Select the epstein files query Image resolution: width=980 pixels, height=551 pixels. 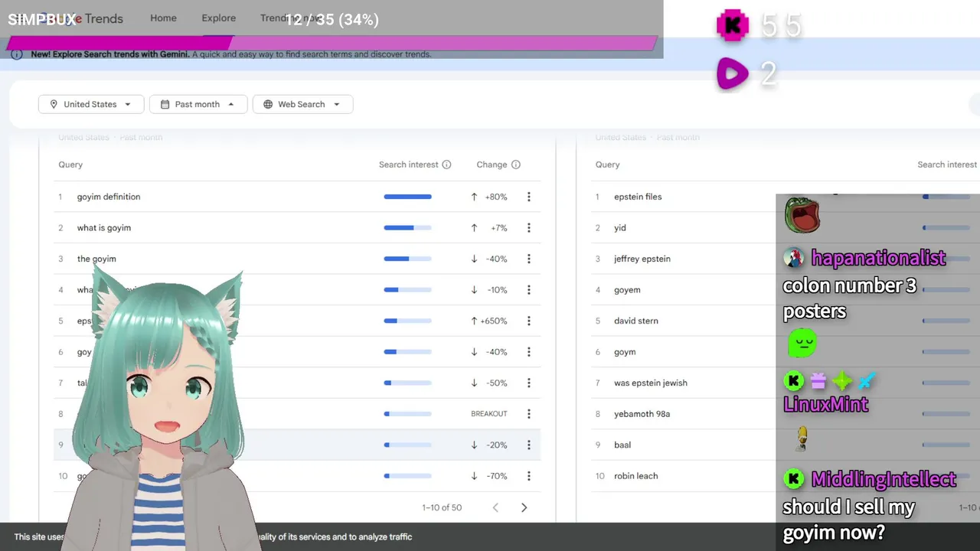point(638,197)
